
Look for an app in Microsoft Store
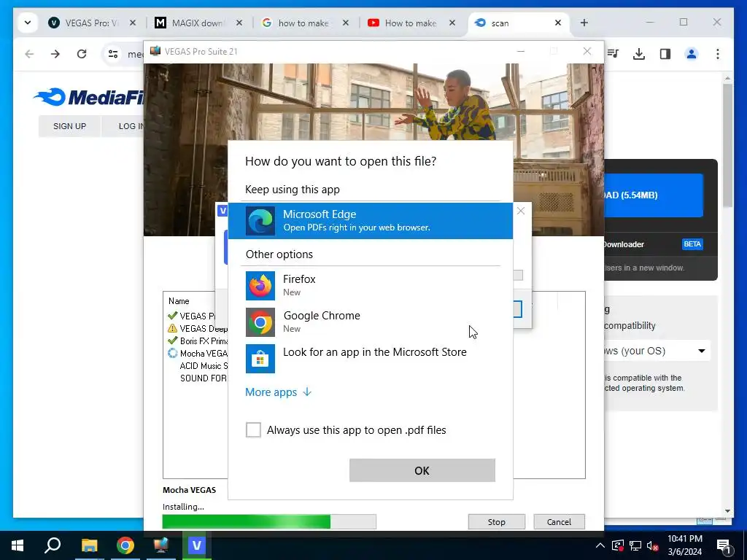point(370,358)
